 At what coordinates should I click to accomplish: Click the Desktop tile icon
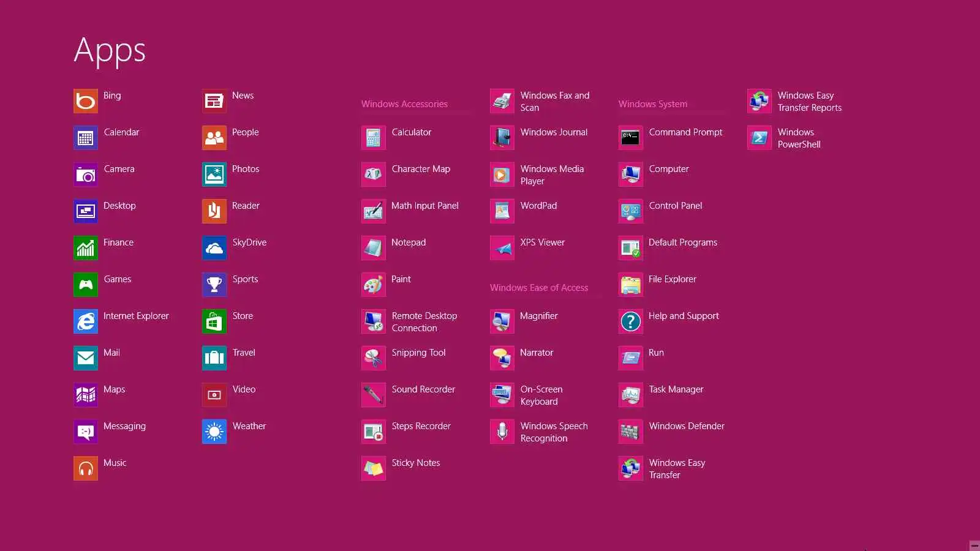[86, 211]
